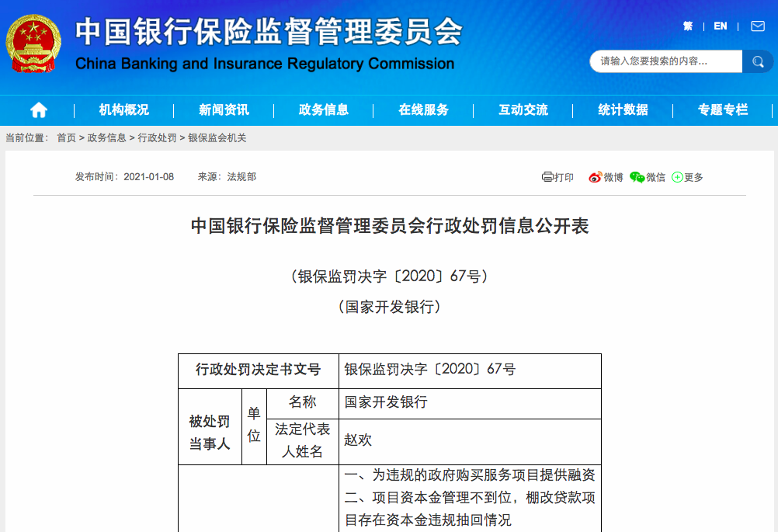Image resolution: width=778 pixels, height=532 pixels.
Task: Focus the site search input field
Action: tap(666, 61)
